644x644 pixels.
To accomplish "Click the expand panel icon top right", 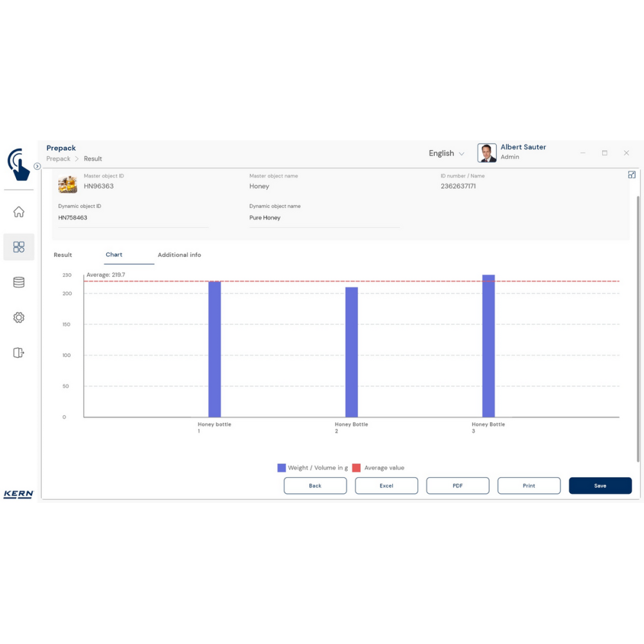I will pos(631,175).
